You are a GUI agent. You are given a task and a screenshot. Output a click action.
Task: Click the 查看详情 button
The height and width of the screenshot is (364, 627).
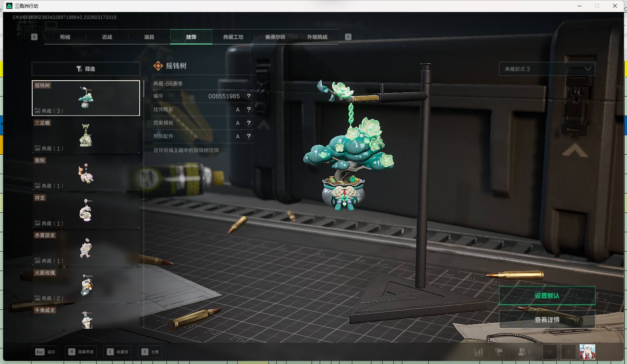click(547, 320)
